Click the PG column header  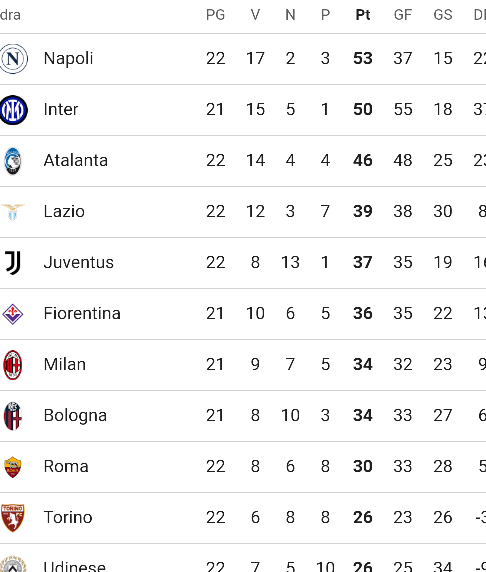click(215, 15)
